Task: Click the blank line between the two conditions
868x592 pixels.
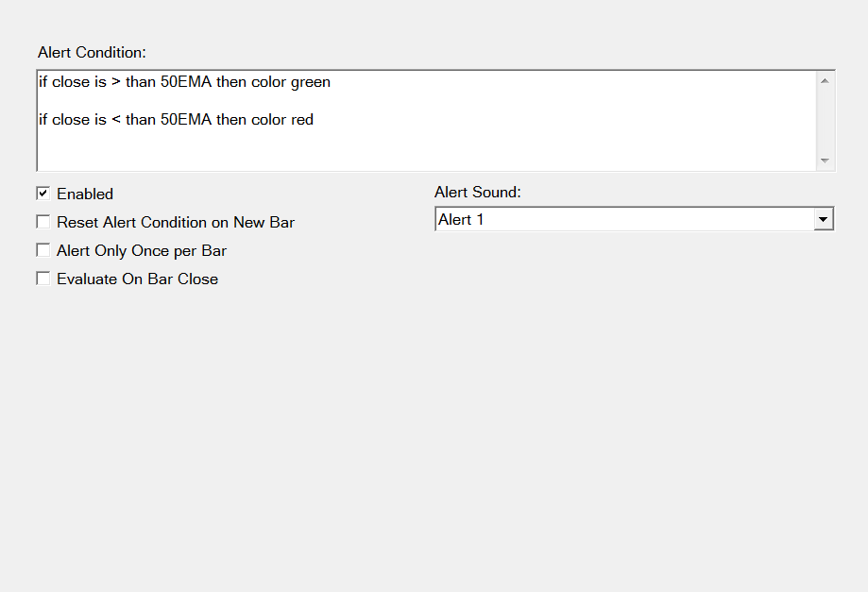Action: point(283,101)
